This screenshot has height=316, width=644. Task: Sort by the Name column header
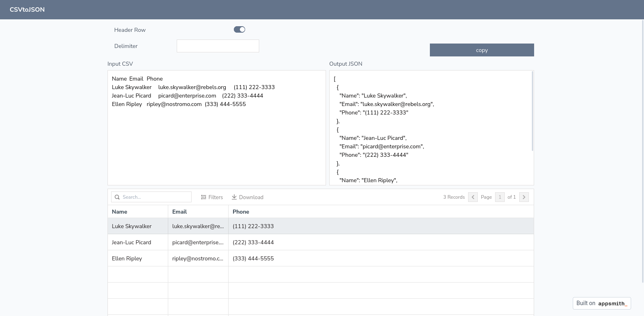pos(120,212)
